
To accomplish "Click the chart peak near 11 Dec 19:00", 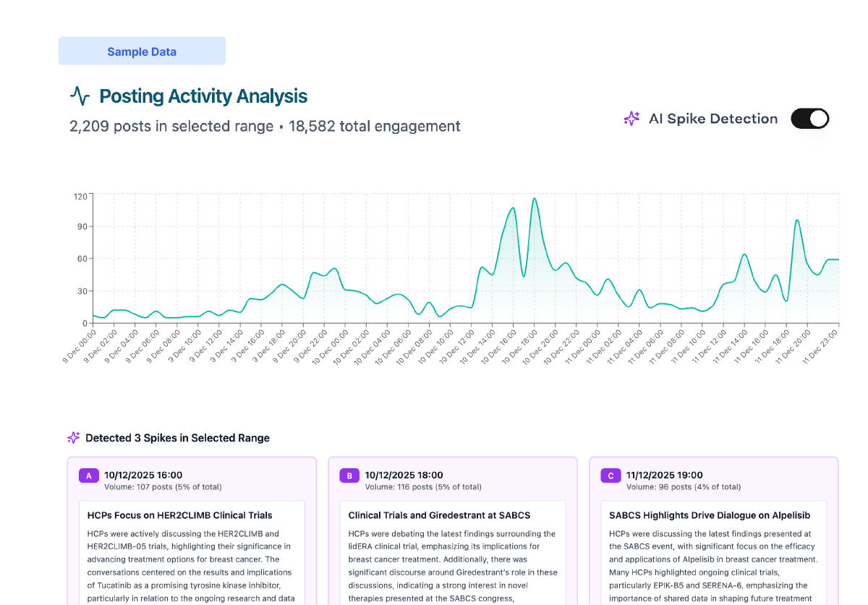I will point(797,220).
